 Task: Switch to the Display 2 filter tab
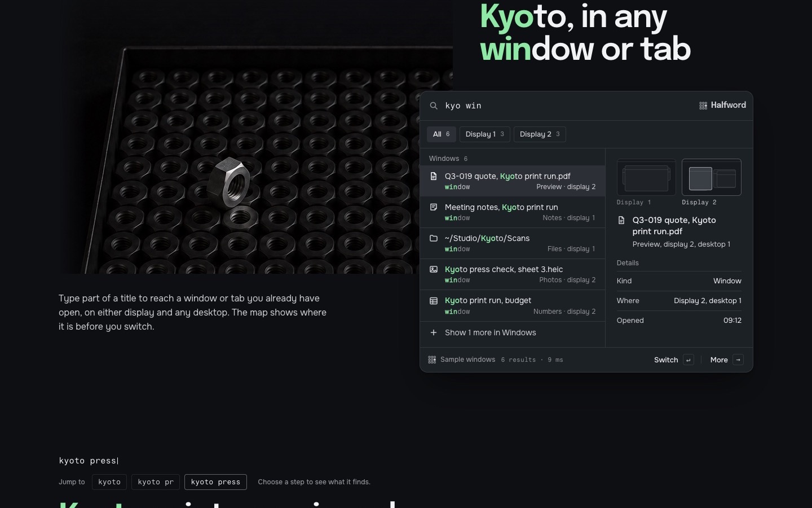tap(540, 134)
